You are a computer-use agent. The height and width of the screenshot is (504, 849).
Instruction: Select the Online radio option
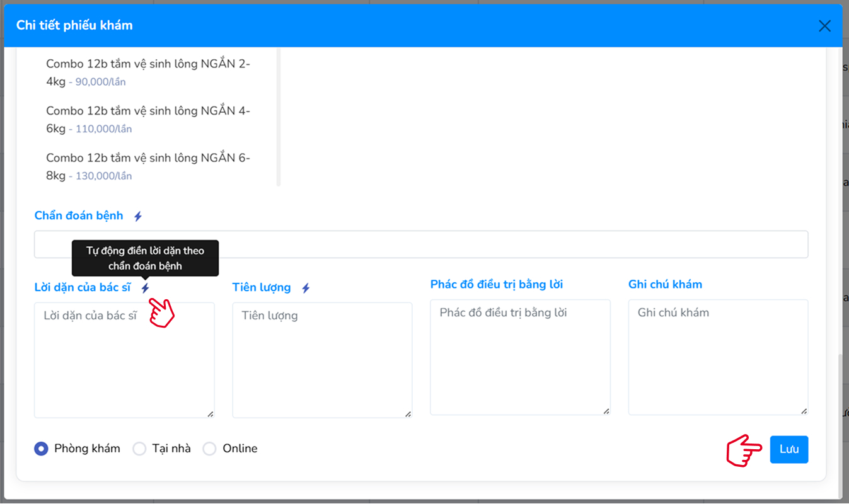(x=210, y=449)
